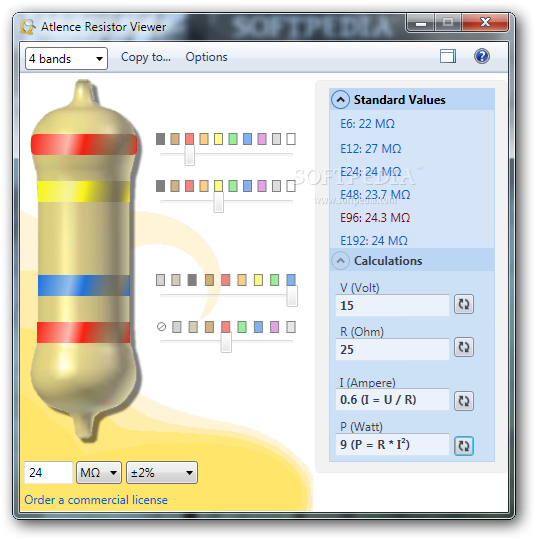
Task: Open the ±2% tolerance dropdown
Action: [x=162, y=472]
